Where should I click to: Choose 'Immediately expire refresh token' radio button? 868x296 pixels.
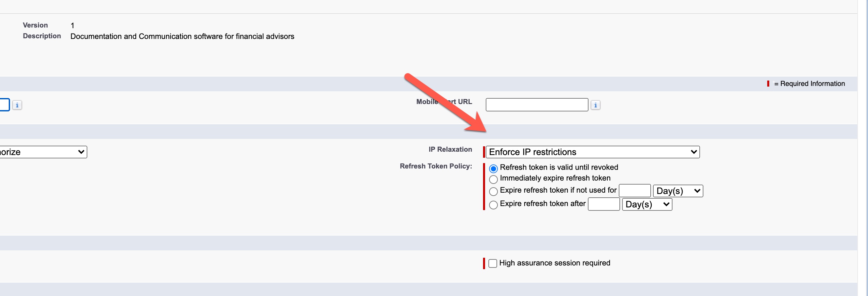[x=493, y=179]
